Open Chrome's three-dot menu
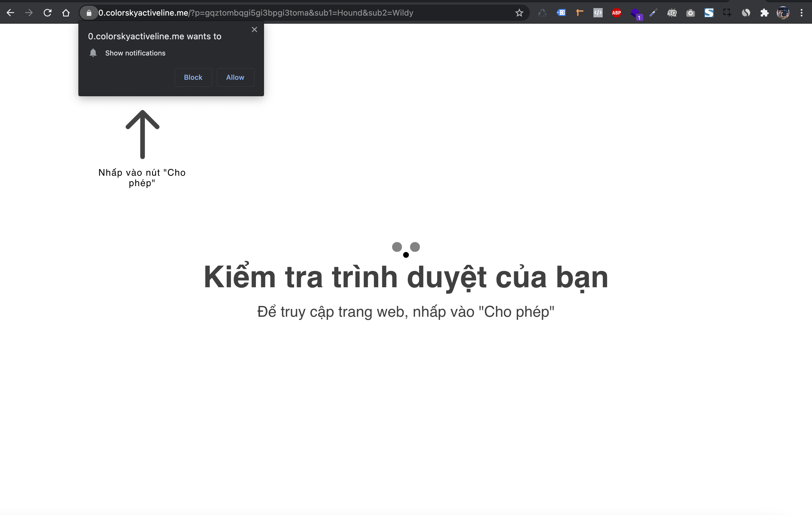The image size is (812, 515). pos(801,13)
